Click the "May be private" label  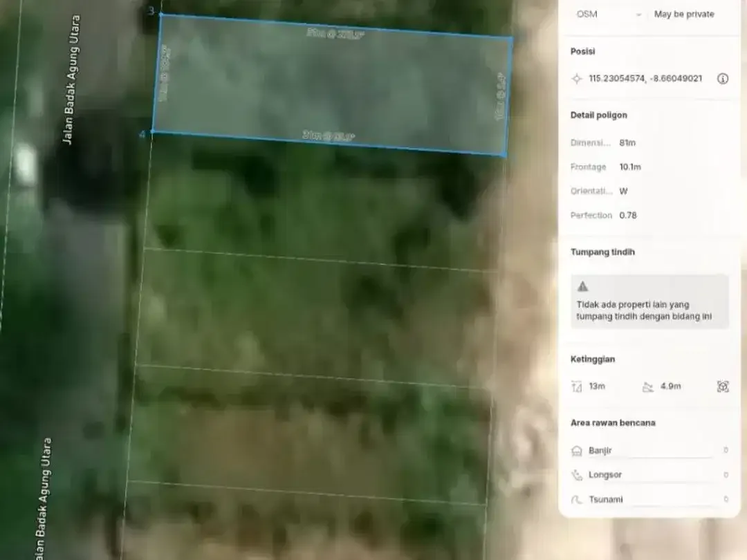(684, 15)
